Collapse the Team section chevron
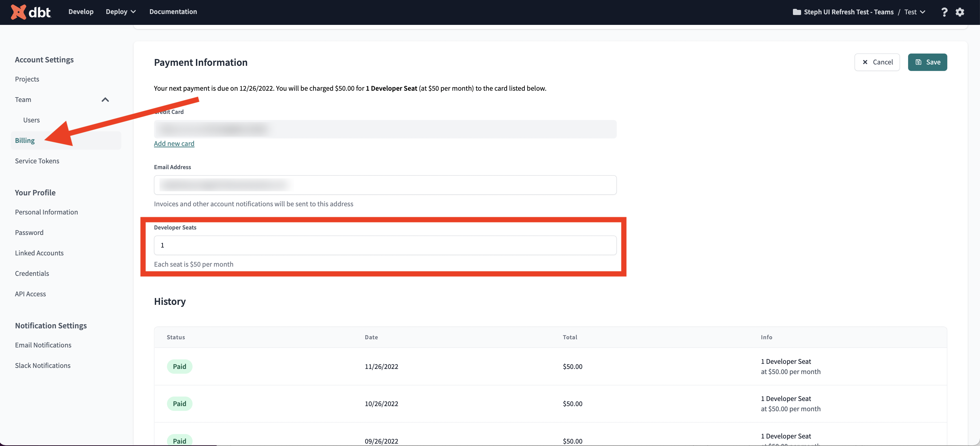Screen dimensions: 980x446 105,100
